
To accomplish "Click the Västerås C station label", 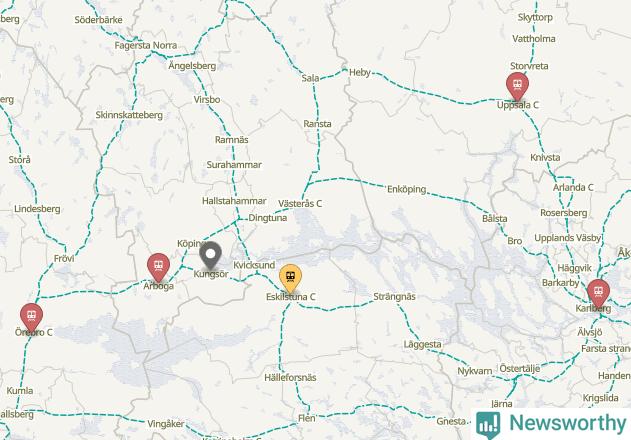I will [300, 203].
